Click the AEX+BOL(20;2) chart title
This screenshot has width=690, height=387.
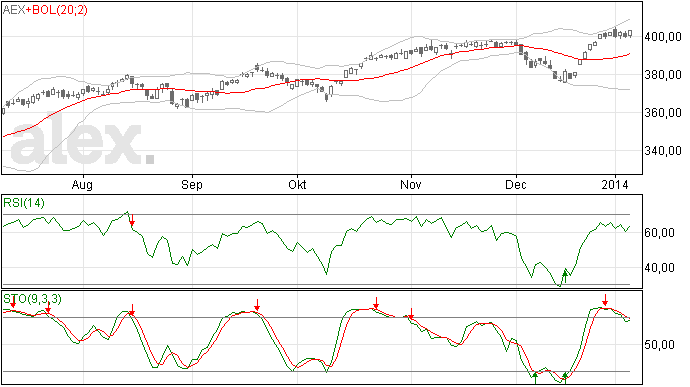(45, 10)
